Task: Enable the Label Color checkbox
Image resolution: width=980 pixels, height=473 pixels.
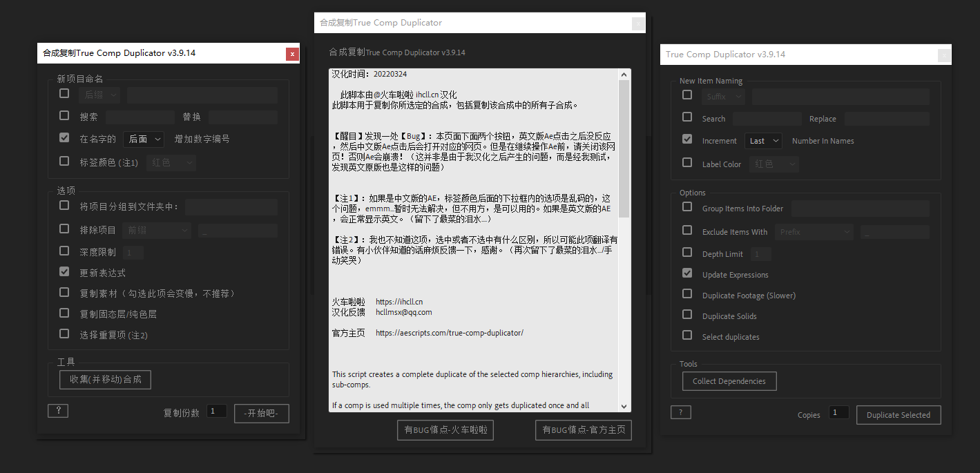Action: click(x=687, y=162)
